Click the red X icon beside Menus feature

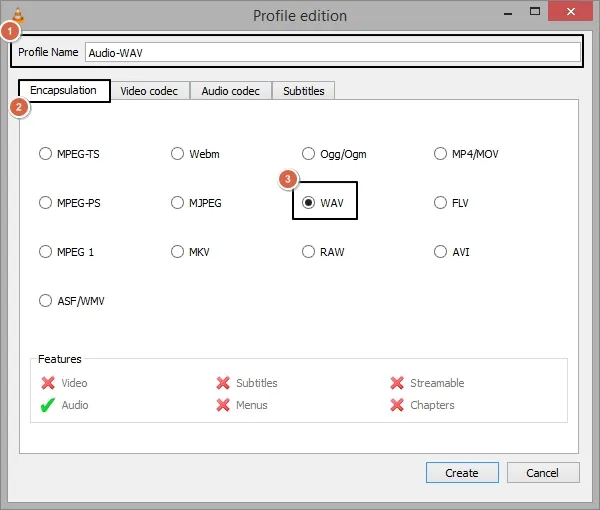(223, 405)
